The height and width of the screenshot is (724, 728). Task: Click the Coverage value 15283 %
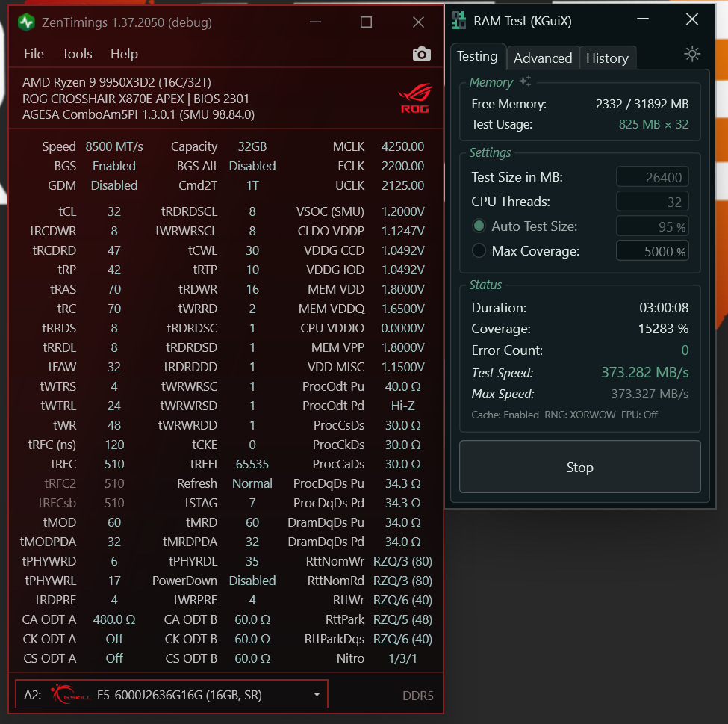[x=663, y=329]
